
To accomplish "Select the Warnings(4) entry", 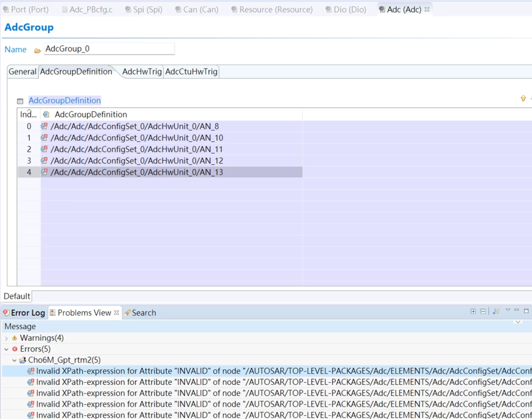I will (42, 338).
